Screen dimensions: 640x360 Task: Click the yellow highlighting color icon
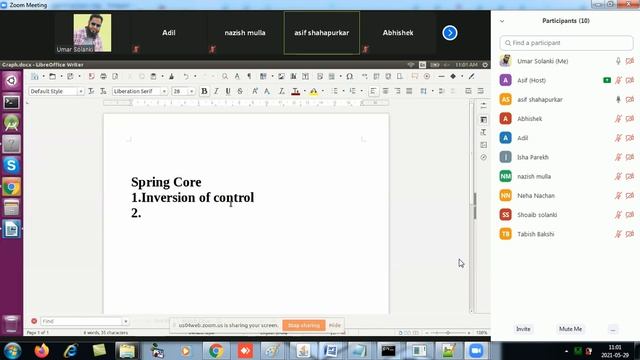(x=313, y=91)
